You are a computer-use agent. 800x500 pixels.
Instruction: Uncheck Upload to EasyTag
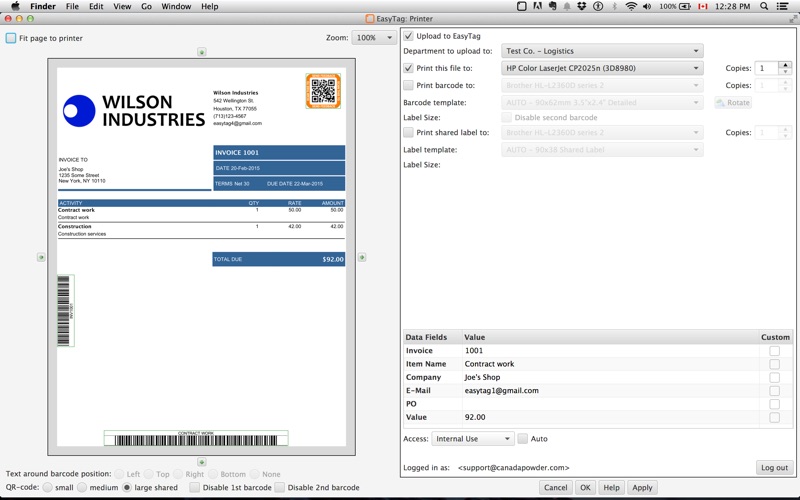click(x=408, y=36)
